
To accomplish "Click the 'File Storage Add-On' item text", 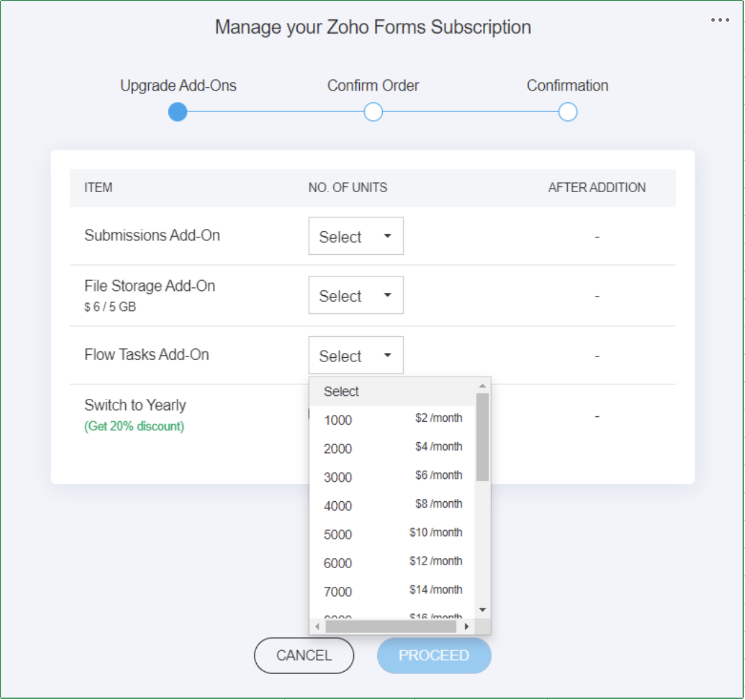I will coord(150,286).
